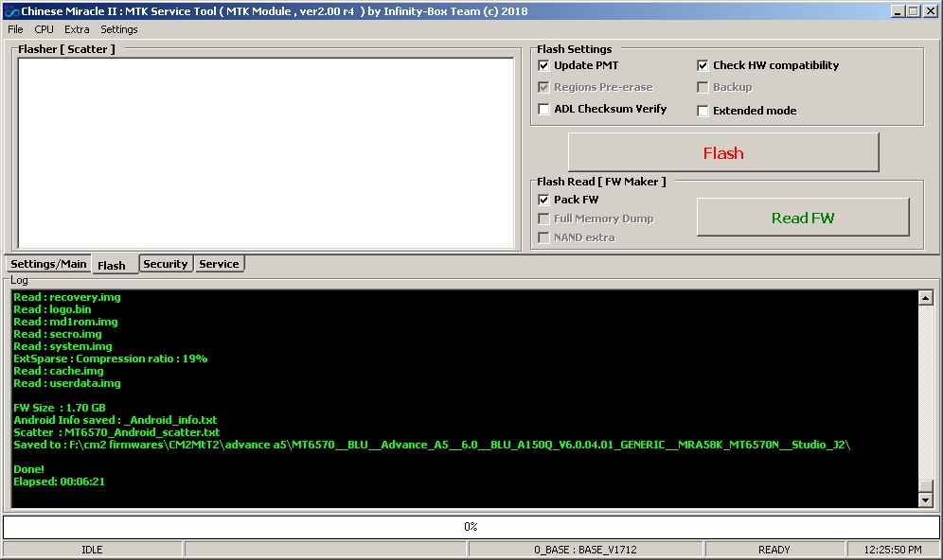Switch to the Security tab
Viewport: 943px width, 560px height.
166,264
